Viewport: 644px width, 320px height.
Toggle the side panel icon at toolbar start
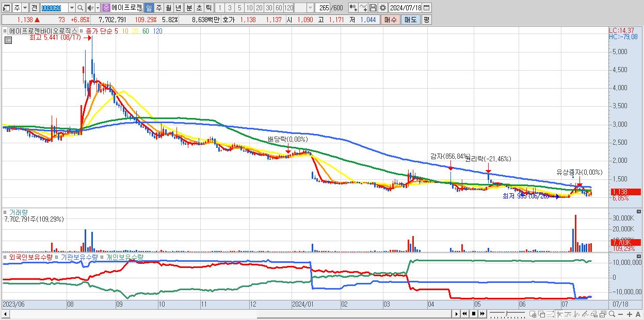click(x=7, y=8)
